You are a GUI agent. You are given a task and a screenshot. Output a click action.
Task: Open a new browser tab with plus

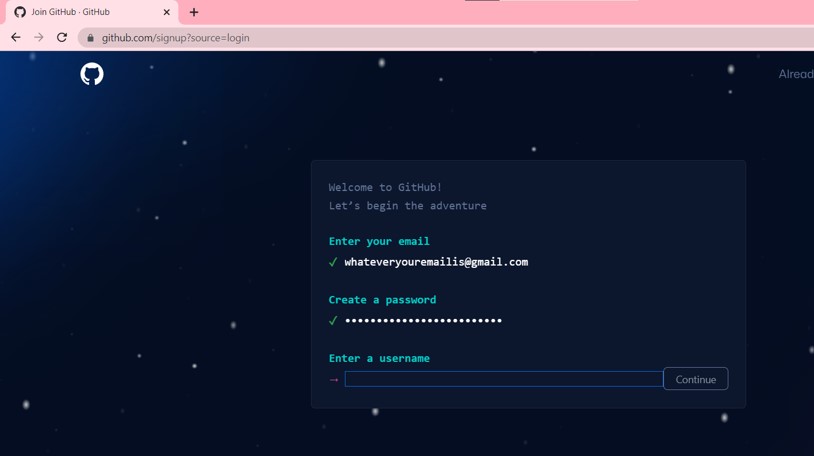[194, 12]
